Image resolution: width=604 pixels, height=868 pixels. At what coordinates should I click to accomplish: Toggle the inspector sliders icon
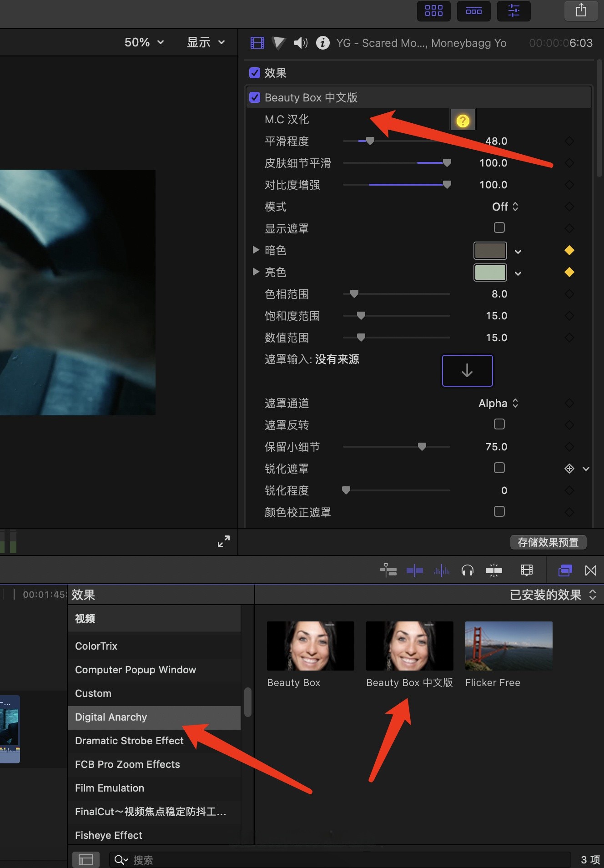[x=513, y=11]
